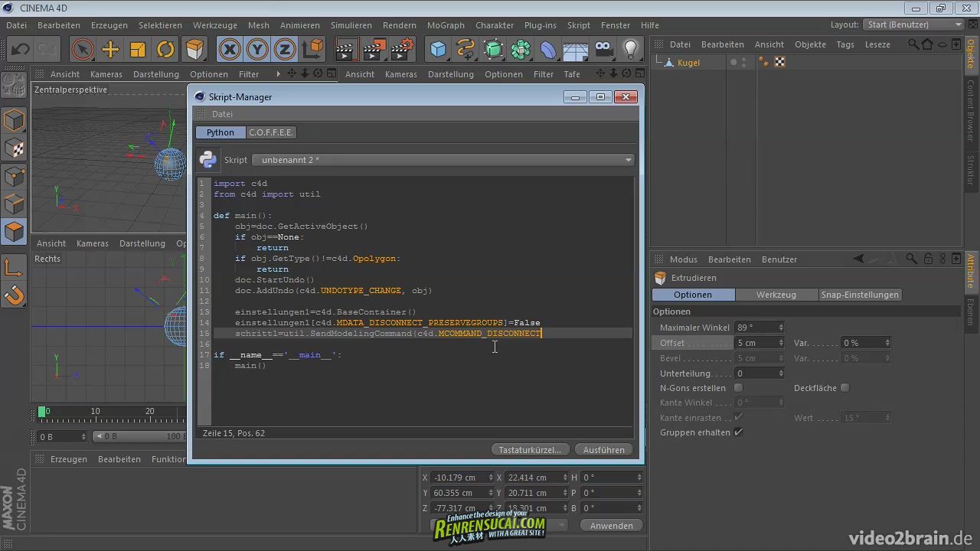
Task: Uncheck the Gruppen erhalten checkbox
Action: [738, 432]
